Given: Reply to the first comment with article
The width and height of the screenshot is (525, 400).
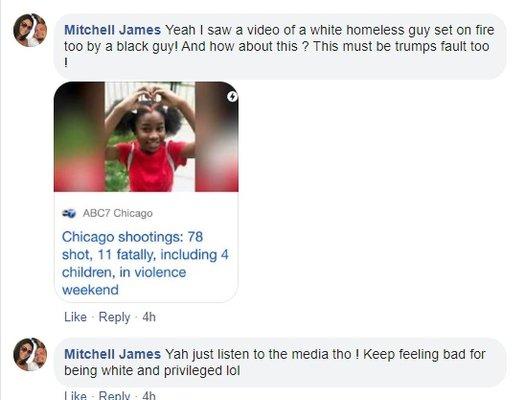Looking at the screenshot, I should click(114, 317).
